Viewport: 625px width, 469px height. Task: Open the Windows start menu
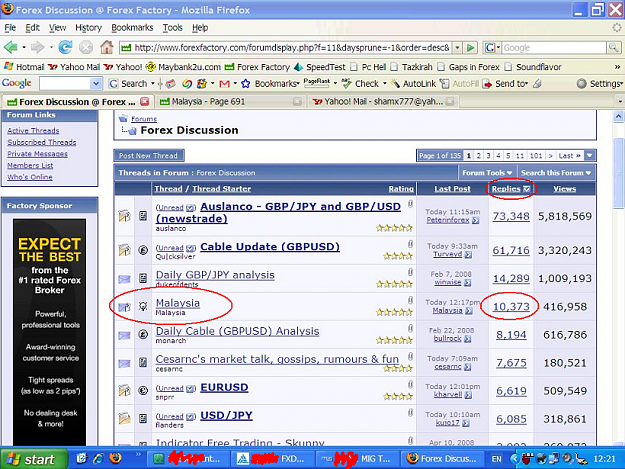34,459
